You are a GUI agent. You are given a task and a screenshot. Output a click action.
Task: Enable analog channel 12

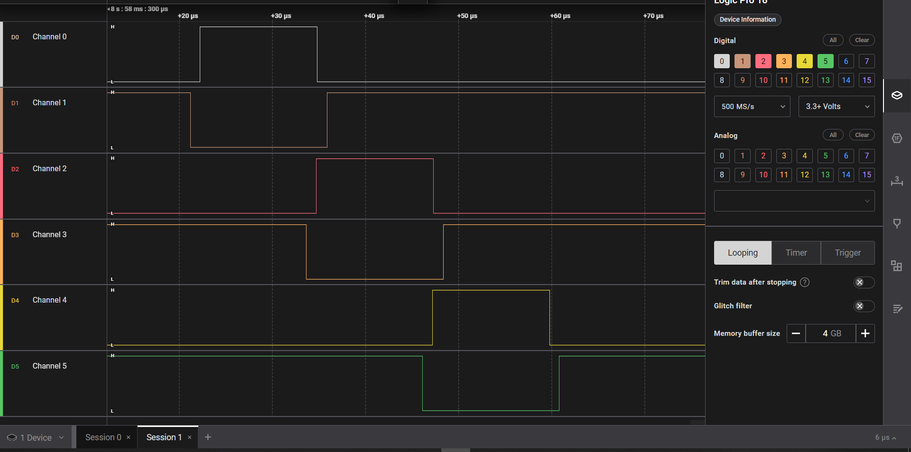point(805,175)
